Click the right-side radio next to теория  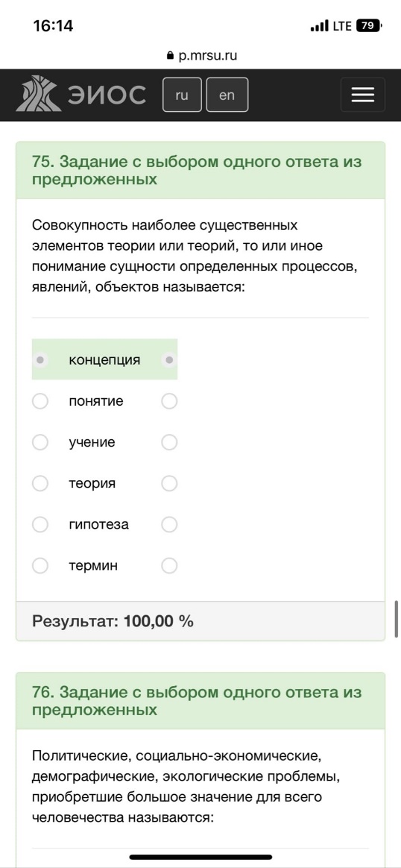[169, 483]
